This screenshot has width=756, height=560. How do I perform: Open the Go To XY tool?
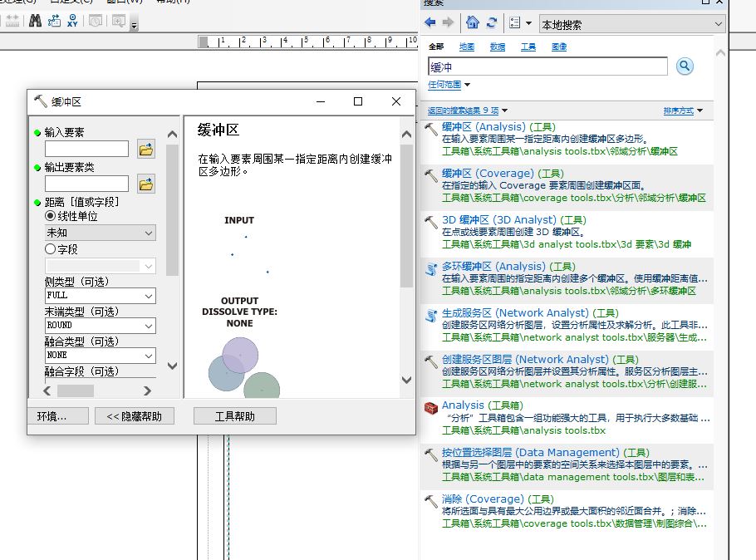pos(74,22)
